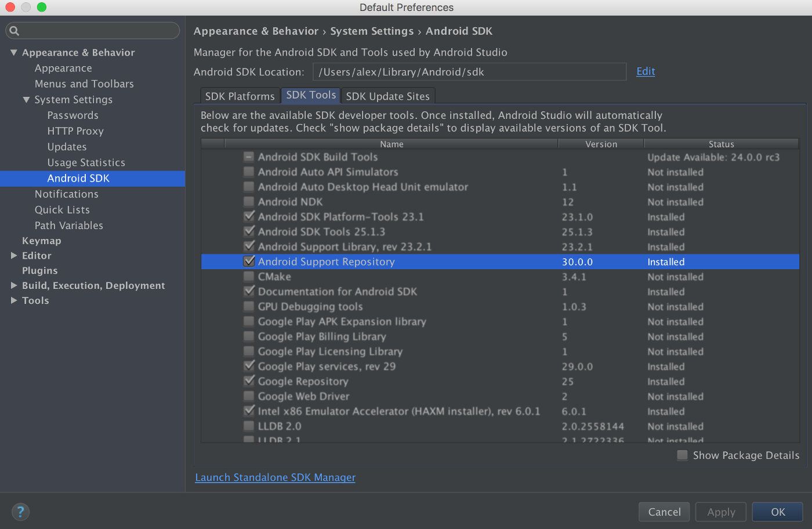This screenshot has width=812, height=529.
Task: Uncheck the Android Support Repository package
Action: coord(249,262)
